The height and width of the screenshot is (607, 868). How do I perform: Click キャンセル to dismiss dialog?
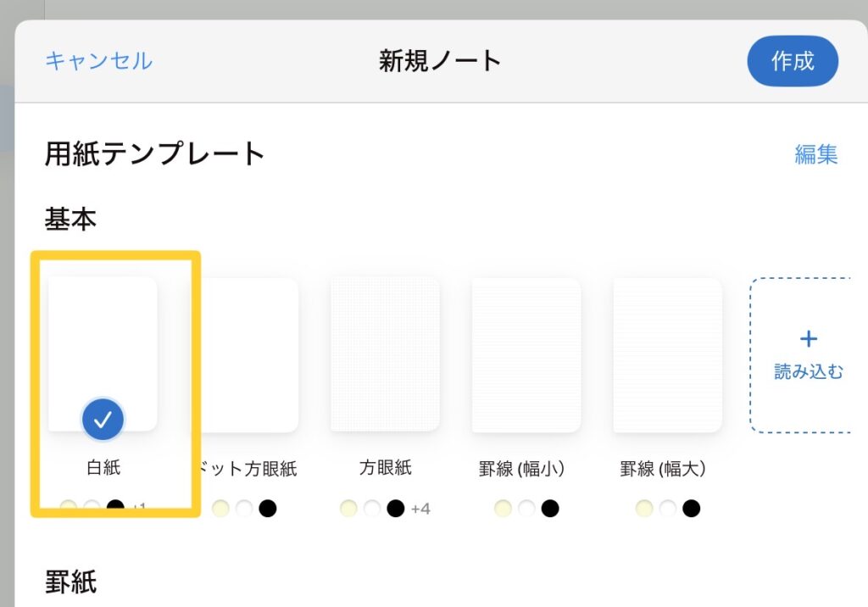point(98,61)
